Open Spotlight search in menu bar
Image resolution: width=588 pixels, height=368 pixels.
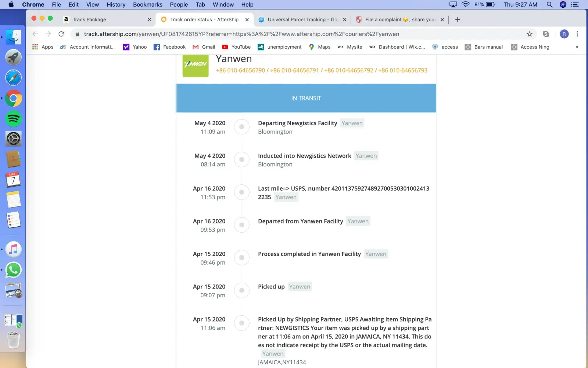point(549,4)
